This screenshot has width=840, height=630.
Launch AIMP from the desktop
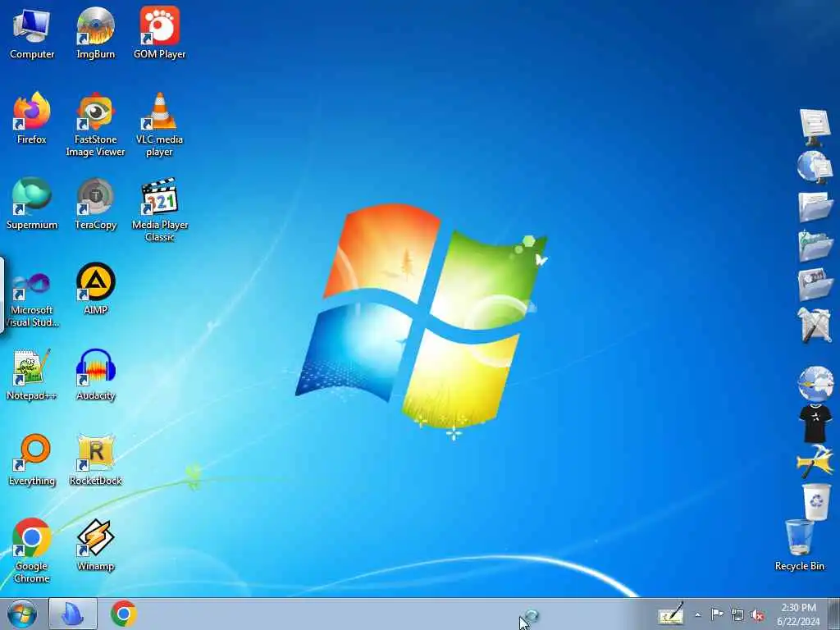point(95,289)
